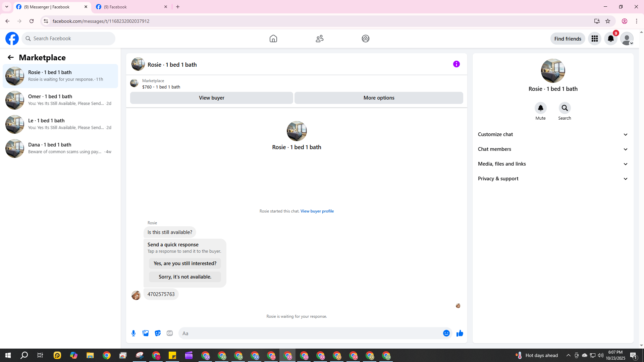Switch to the second Facebook browser tab
This screenshot has width=644, height=362.
[x=131, y=7]
